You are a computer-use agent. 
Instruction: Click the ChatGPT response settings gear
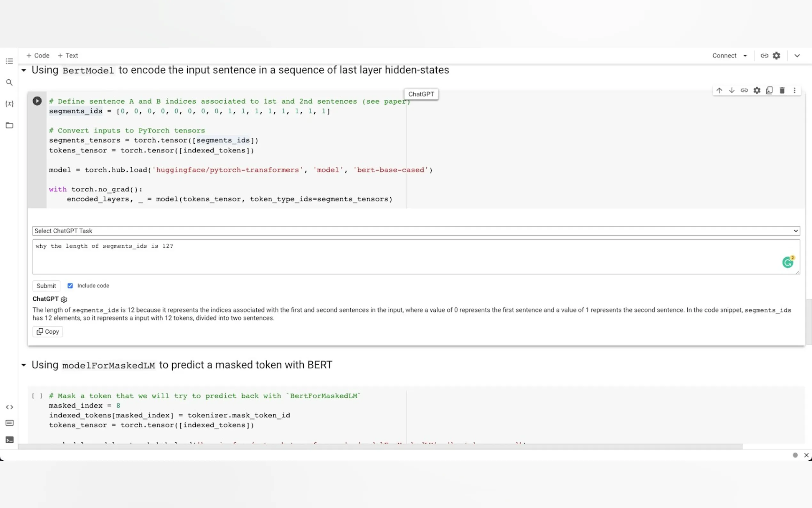coord(64,299)
